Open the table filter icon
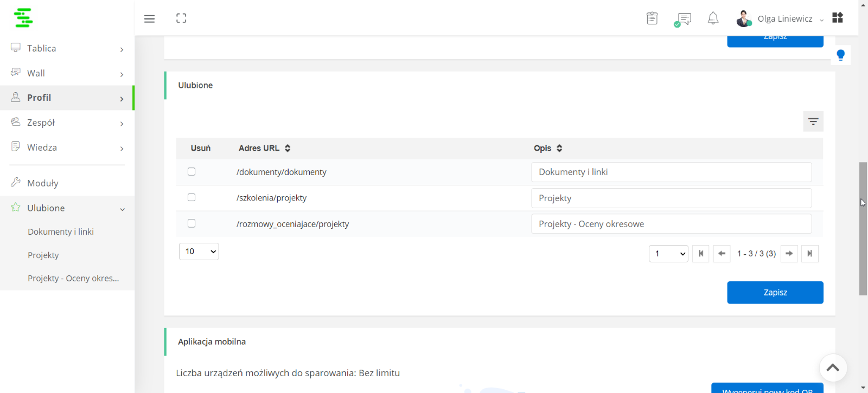Screen dimensions: 868x393 click(x=813, y=121)
